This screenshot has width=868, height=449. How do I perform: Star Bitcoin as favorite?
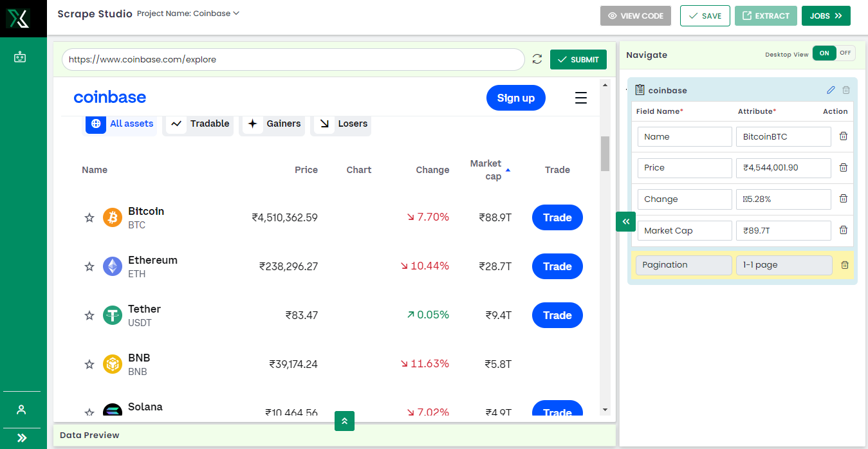pyautogui.click(x=89, y=218)
